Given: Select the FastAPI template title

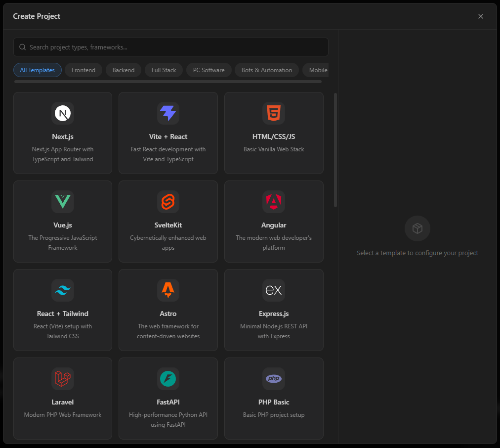Looking at the screenshot, I should point(168,402).
